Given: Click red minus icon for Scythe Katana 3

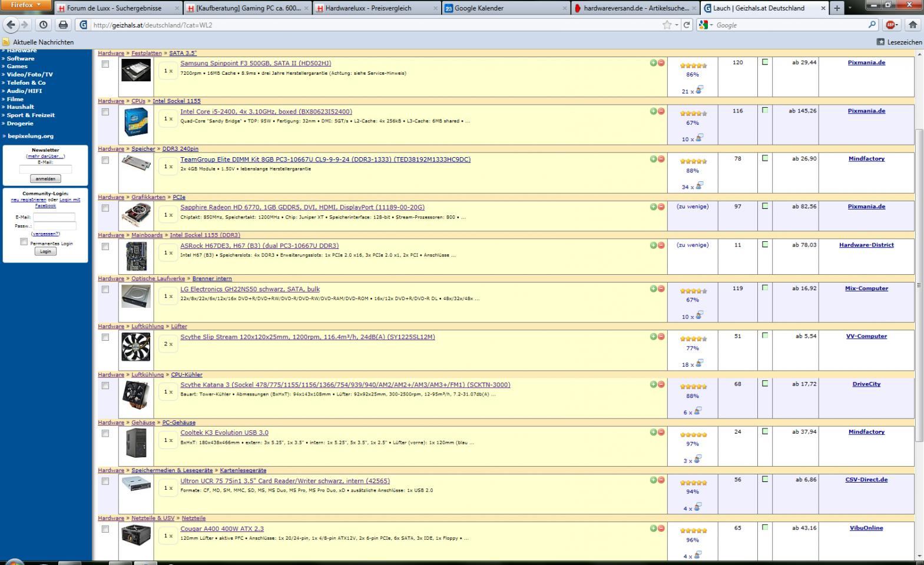Looking at the screenshot, I should point(661,384).
